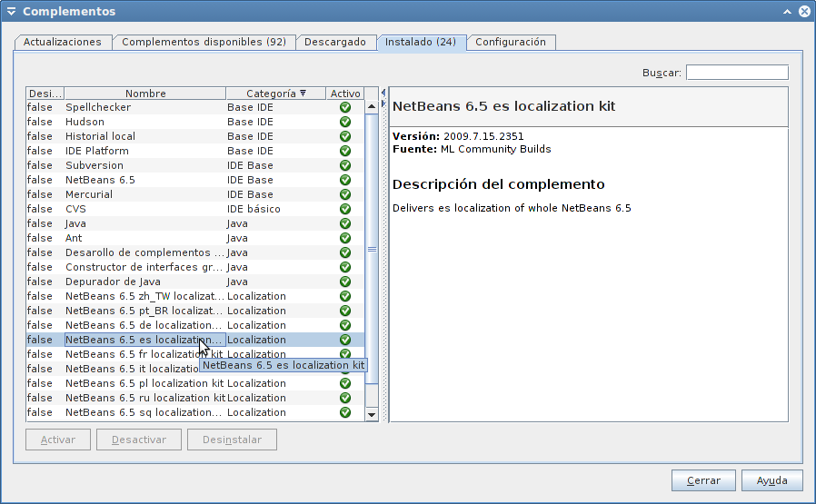Toggle uninstall cell for Subversion row
The image size is (816, 504).
point(45,165)
